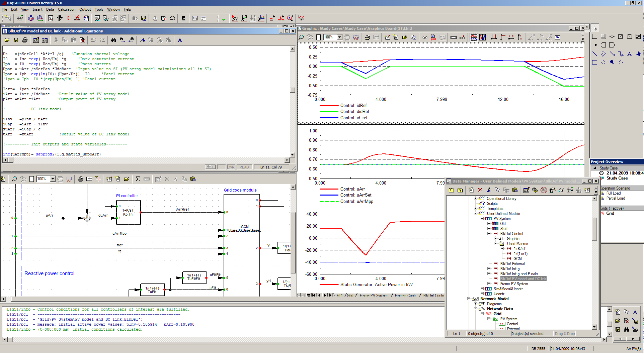The image size is (644, 353).
Task: Switch to the Frame PV System tab
Action: click(374, 296)
